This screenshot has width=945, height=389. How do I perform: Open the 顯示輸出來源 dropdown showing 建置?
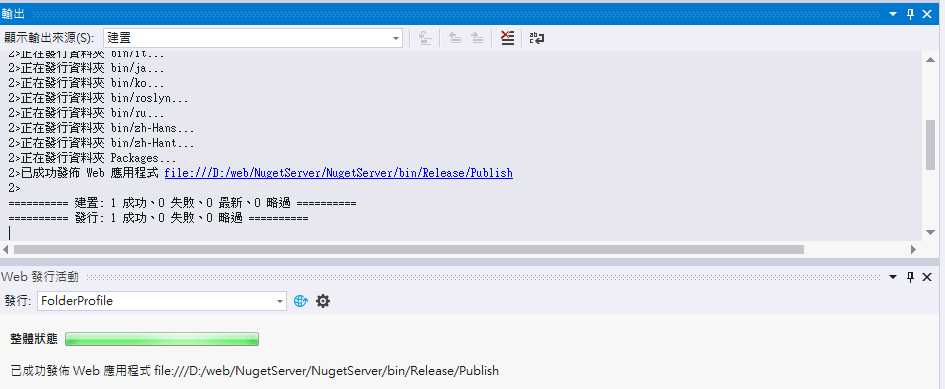(253, 38)
